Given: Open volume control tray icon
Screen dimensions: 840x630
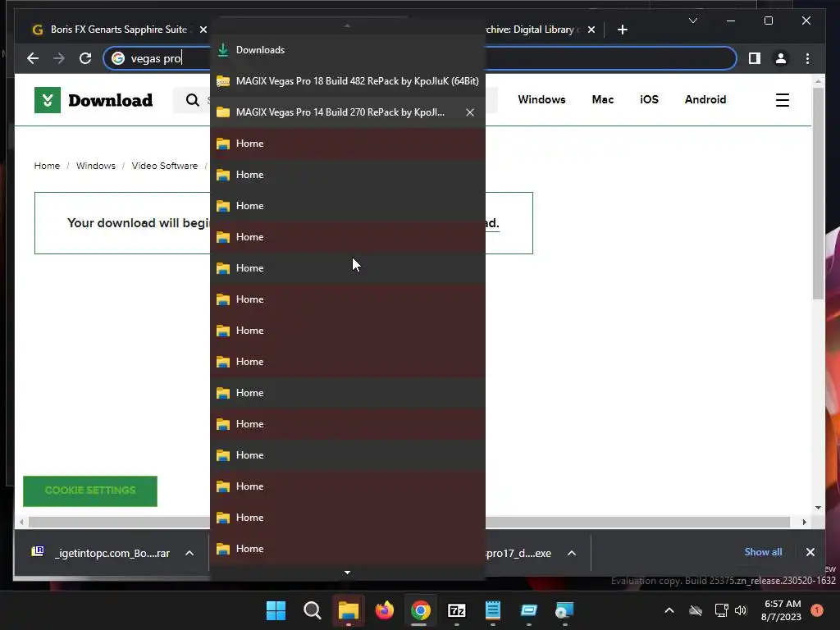Looking at the screenshot, I should click(x=741, y=610).
